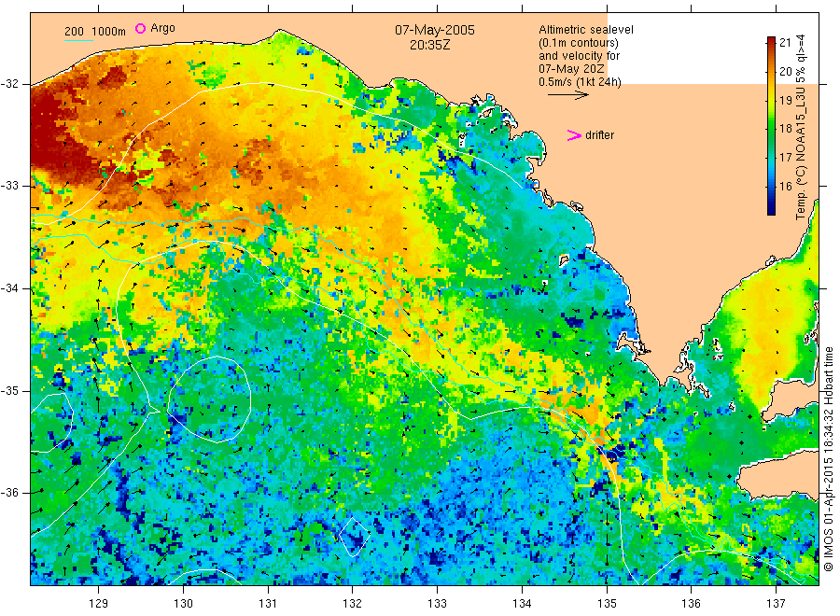This screenshot has height=616, width=840.
Task: Click the colorbar value 16
Action: pos(785,186)
